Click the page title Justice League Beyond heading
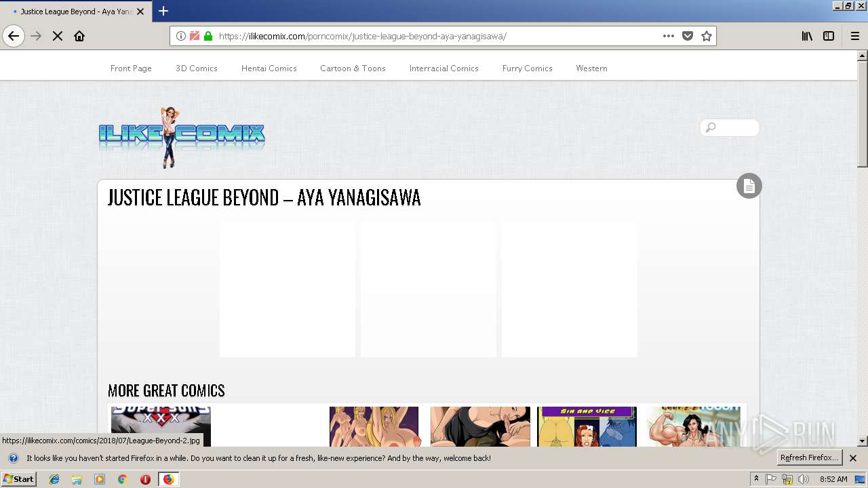Viewport: 868px width, 488px height. coord(264,197)
